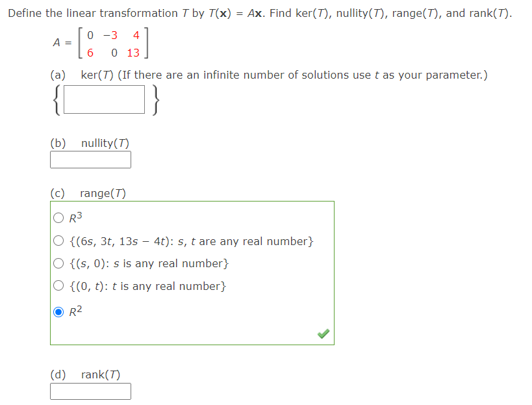This screenshot has width=532, height=405.
Task: Click inside the ker(T) answer input box
Action: (x=104, y=99)
